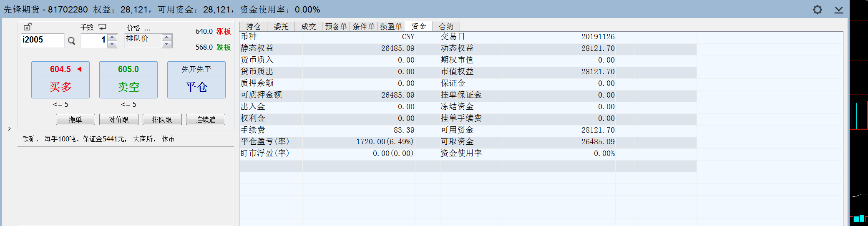This screenshot has height=226, width=868.
Task: Click the red triangle next to 604.5
Action: point(79,69)
